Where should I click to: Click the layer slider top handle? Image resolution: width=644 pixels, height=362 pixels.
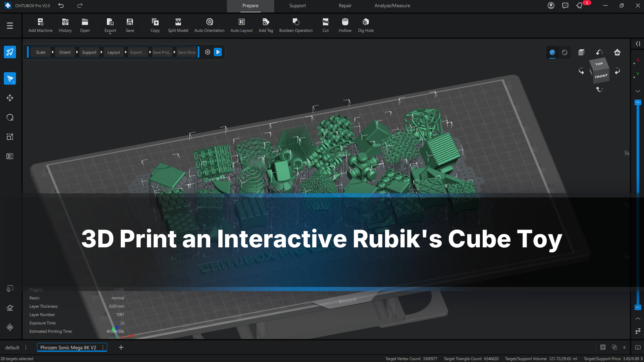(638, 102)
